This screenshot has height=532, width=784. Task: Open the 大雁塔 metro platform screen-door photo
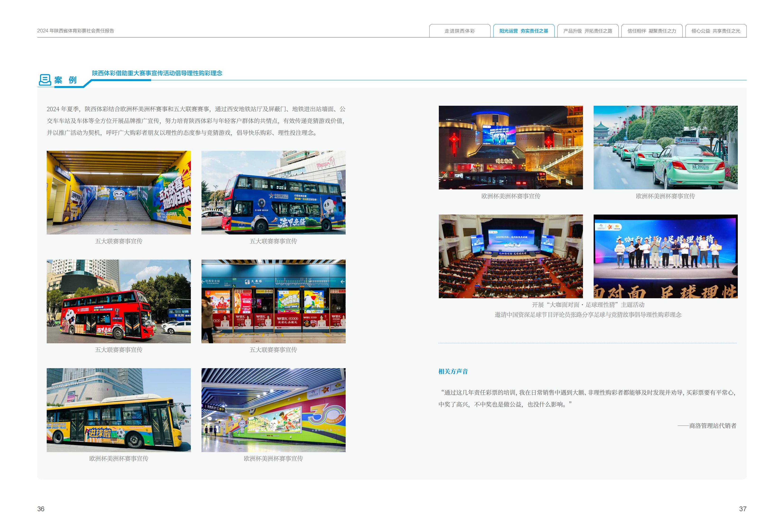point(274,301)
